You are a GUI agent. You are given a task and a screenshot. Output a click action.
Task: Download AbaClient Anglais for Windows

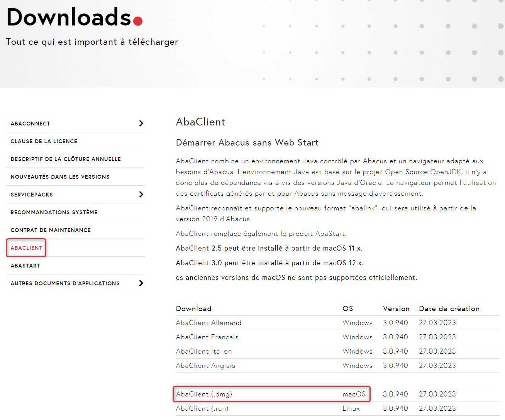tap(205, 366)
